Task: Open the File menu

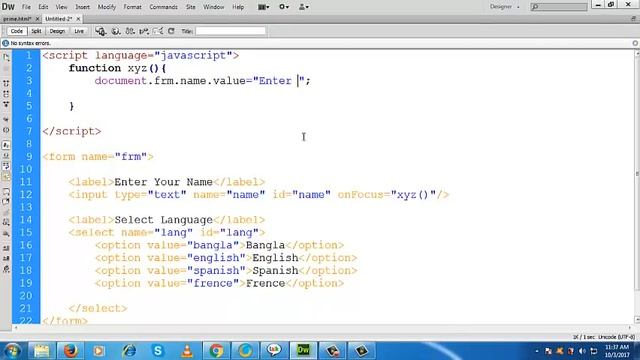Action: (x=26, y=7)
